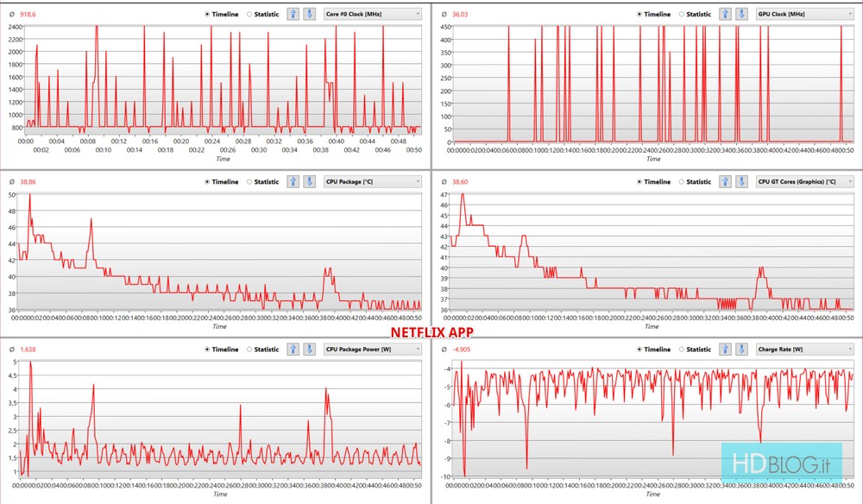This screenshot has width=863, height=504.
Task: Click the HDBLOG.it watermark logo
Action: [780, 465]
